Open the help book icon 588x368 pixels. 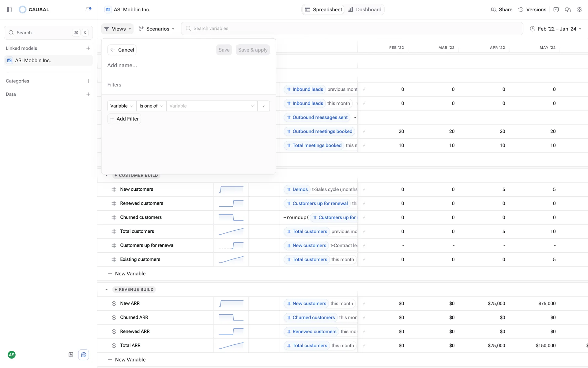coord(71,355)
